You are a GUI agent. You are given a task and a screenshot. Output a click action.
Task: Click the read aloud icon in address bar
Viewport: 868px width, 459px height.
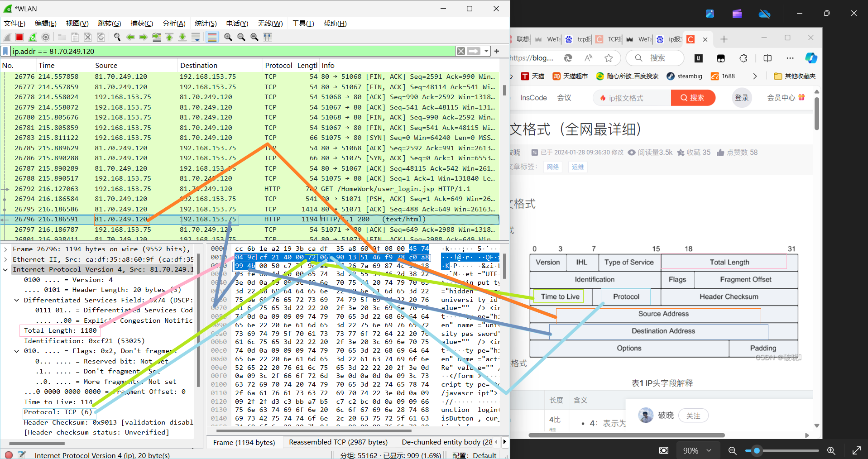click(x=588, y=58)
